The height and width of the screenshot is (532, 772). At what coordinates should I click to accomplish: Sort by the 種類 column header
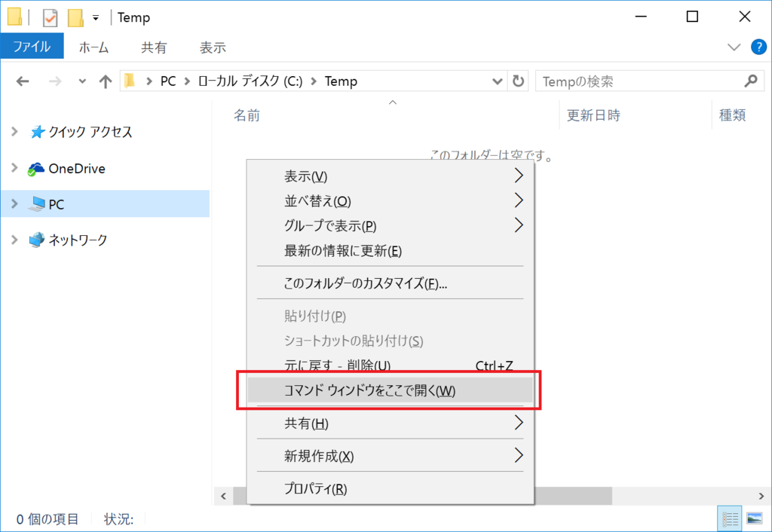[x=732, y=115]
